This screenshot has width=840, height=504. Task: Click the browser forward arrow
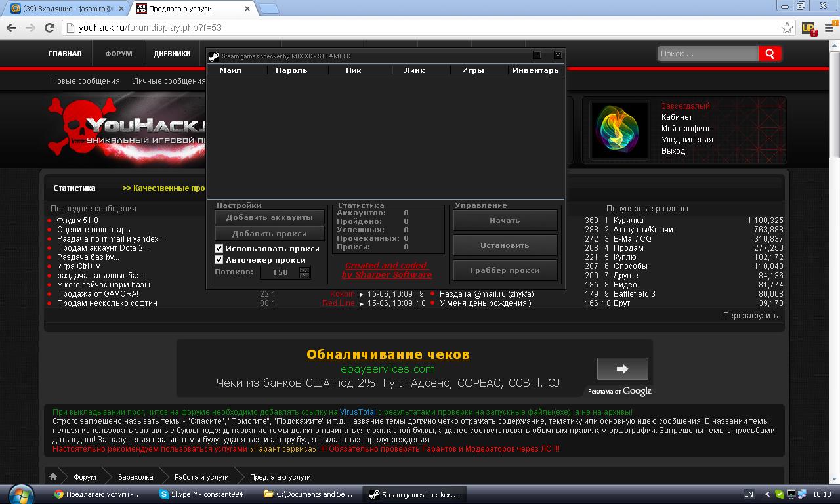30,28
